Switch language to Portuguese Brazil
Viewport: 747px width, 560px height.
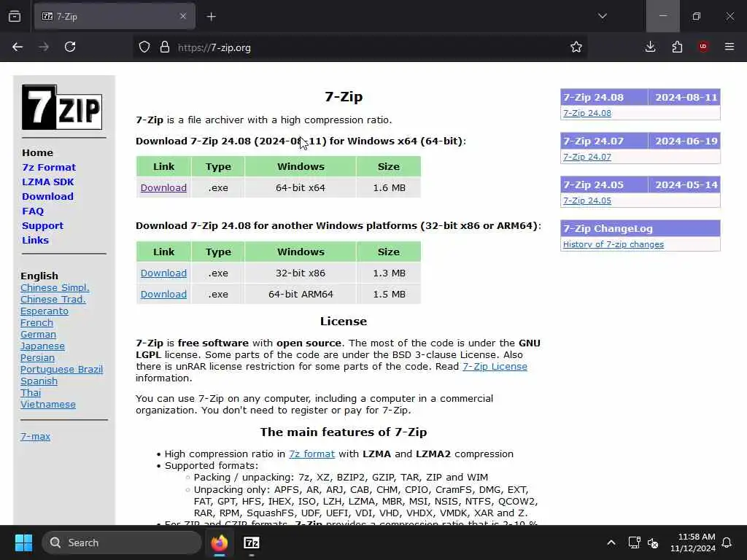(x=61, y=369)
